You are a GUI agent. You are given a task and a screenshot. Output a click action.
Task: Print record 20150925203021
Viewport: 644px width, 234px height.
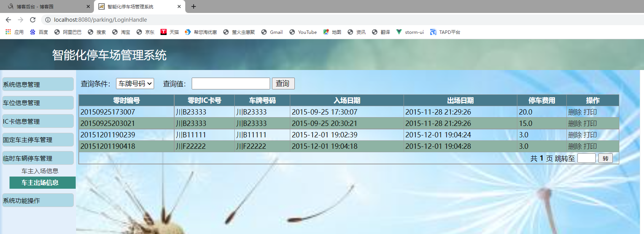[x=590, y=123]
